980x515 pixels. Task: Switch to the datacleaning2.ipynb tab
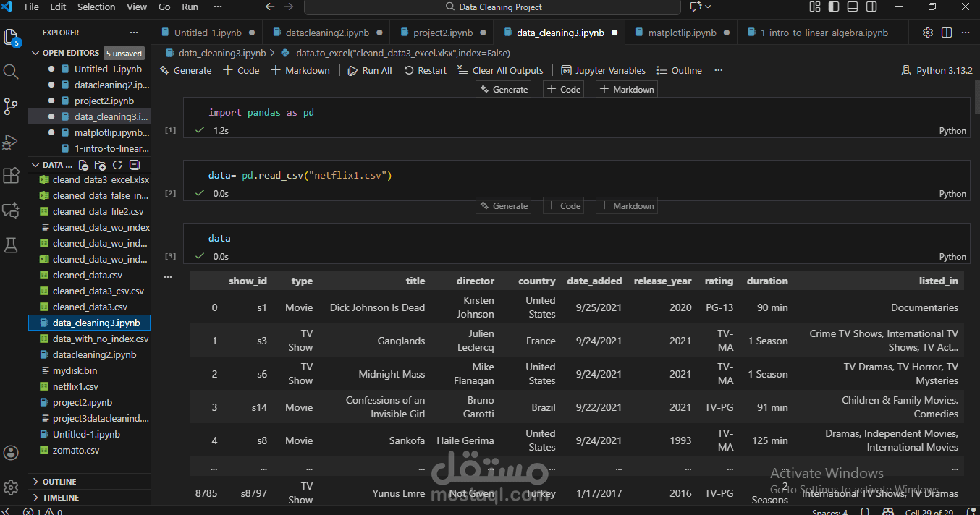(x=327, y=33)
